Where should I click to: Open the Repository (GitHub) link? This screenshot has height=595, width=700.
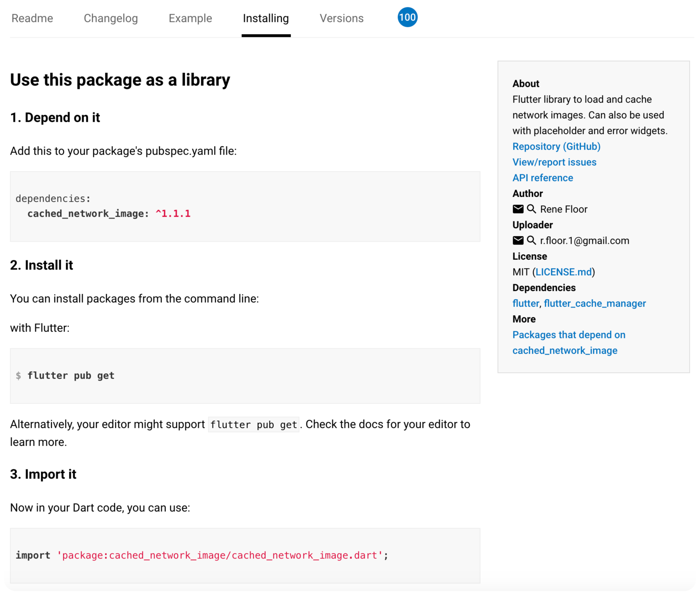point(556,147)
